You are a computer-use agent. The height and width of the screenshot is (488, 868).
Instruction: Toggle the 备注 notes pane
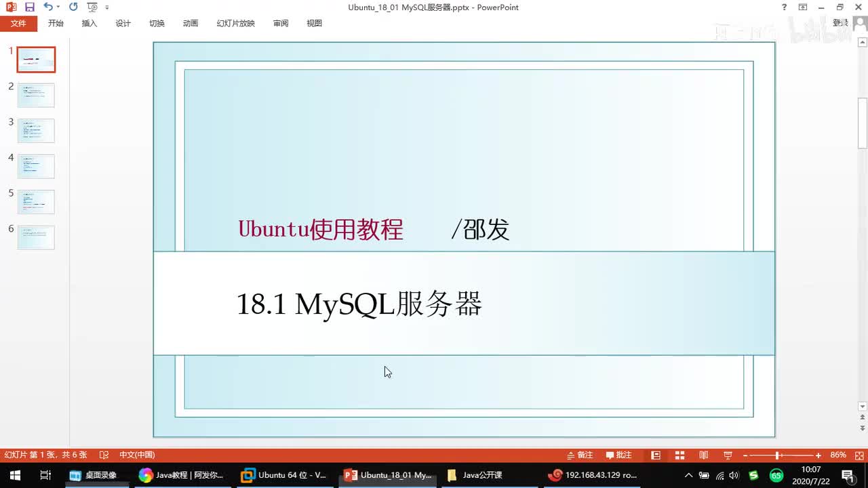pyautogui.click(x=580, y=455)
